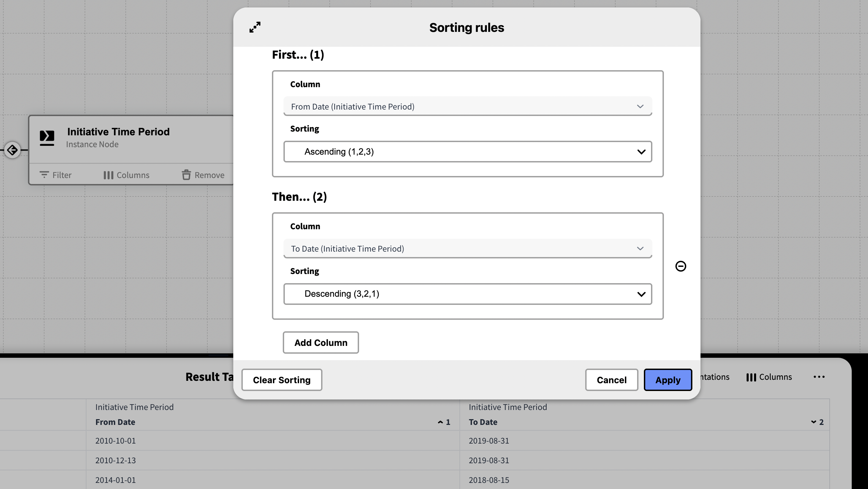The width and height of the screenshot is (868, 489).
Task: Open result table Columns settings
Action: [769, 377]
